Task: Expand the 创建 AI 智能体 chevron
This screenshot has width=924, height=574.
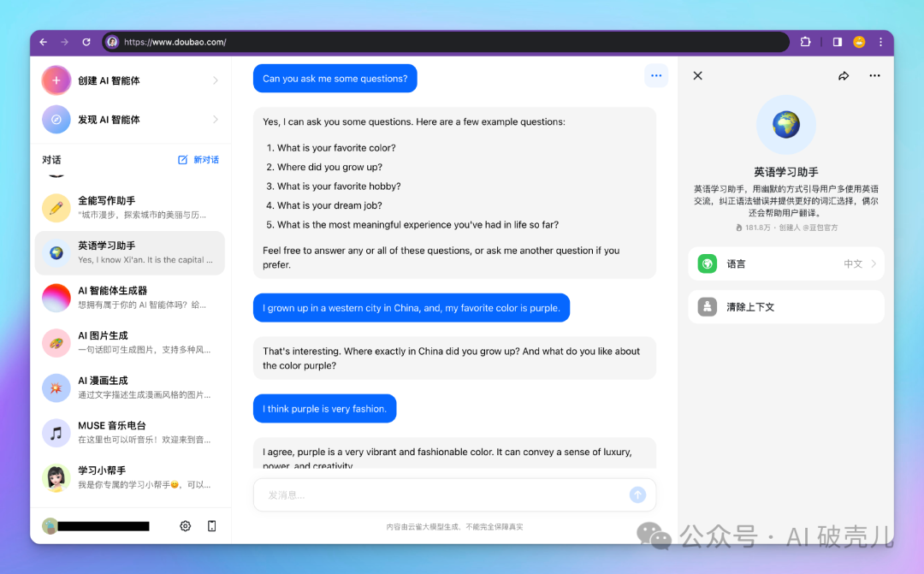Action: click(x=215, y=80)
